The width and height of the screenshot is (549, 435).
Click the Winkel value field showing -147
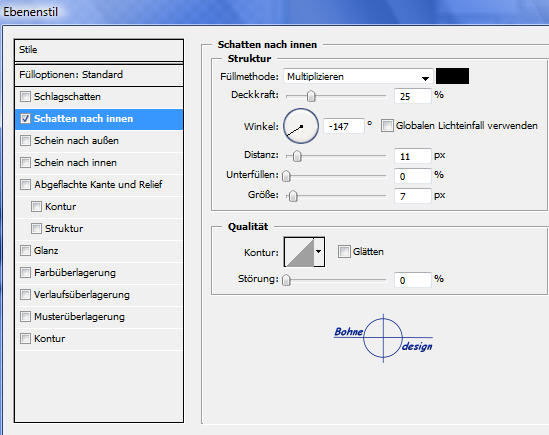click(343, 126)
